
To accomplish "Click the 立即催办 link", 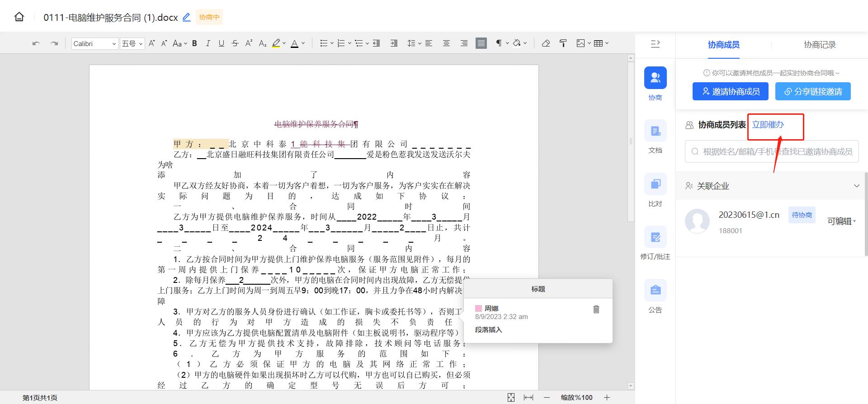I will click(x=768, y=125).
